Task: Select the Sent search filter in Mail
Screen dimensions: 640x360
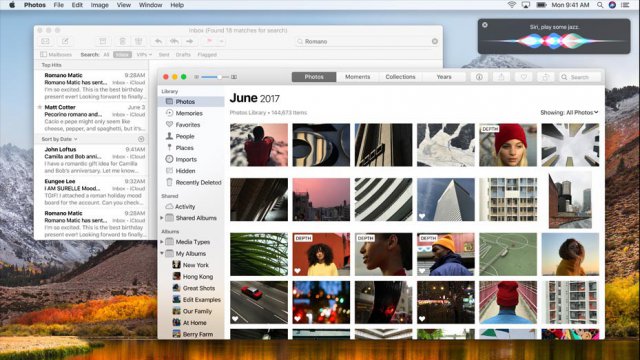Action: pos(164,54)
